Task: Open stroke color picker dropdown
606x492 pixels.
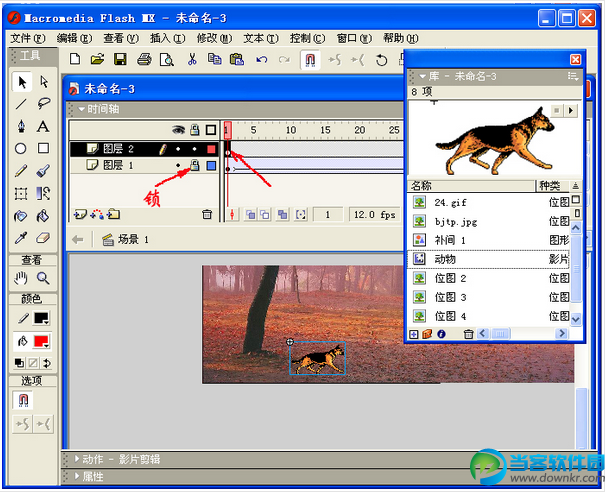Action: pos(41,318)
